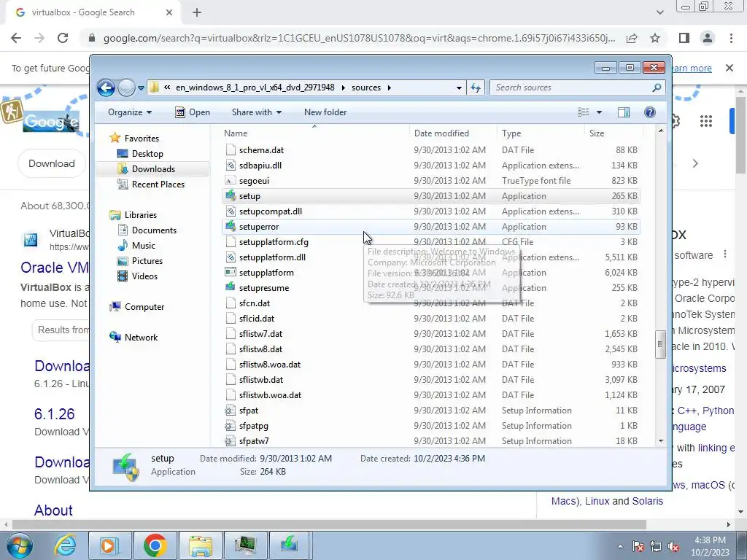Click the search magnifier in Search sources
The height and width of the screenshot is (560, 747).
[657, 87]
